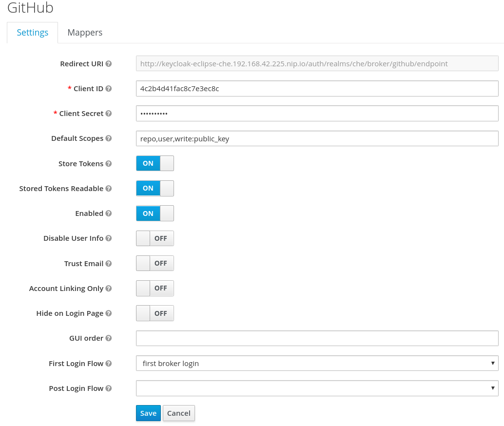Click help icon next to Trust Email

tap(109, 264)
